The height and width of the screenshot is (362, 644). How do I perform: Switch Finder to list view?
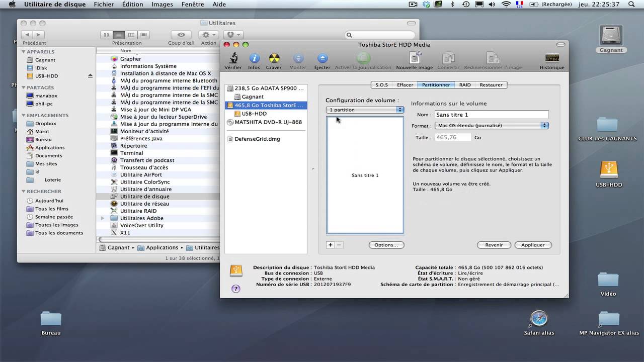click(x=119, y=35)
